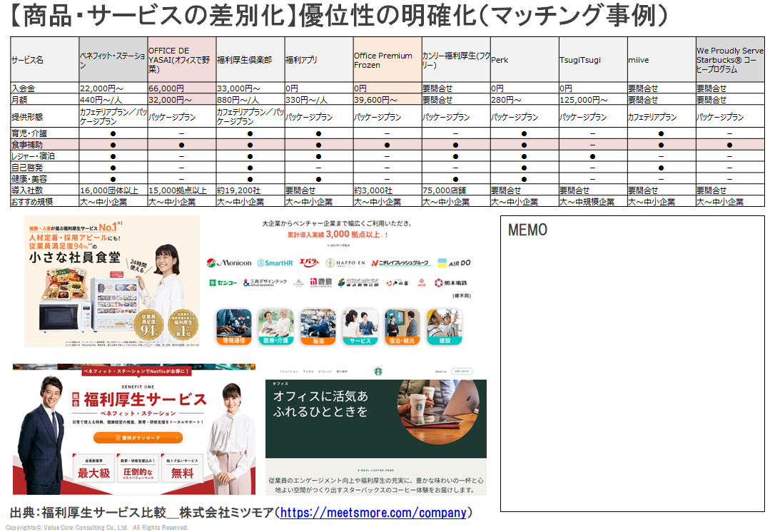This screenshot has width=770, height=532.
Task: Select the Office Premium Frozen header cell
Action: coord(387,60)
